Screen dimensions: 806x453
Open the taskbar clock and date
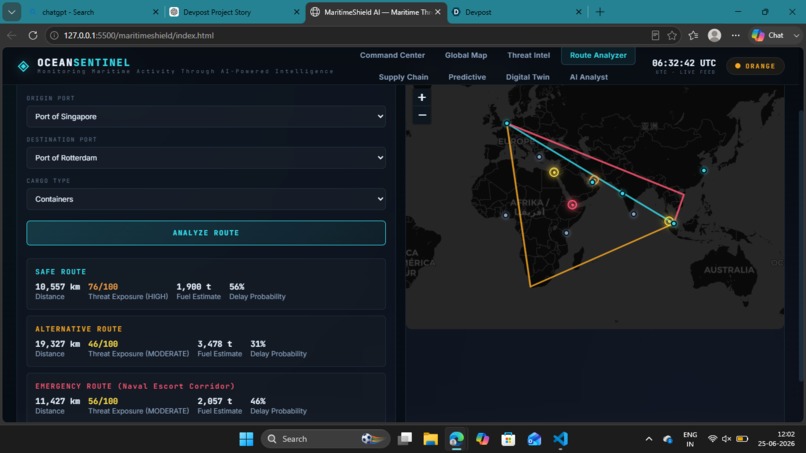[x=776, y=439]
